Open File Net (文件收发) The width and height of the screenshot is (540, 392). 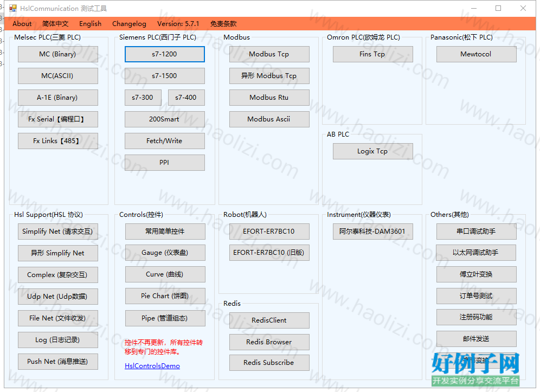pos(58,318)
